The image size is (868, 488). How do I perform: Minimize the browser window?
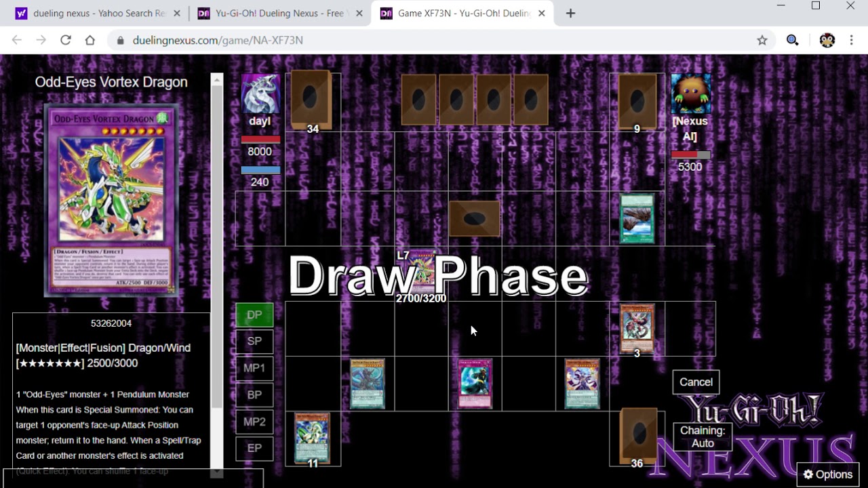[x=781, y=6]
